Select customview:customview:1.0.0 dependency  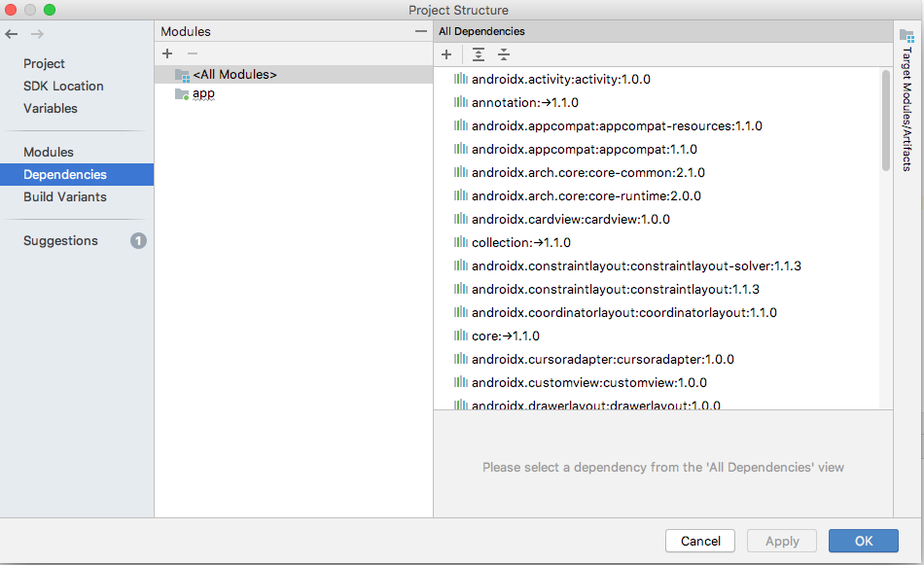(x=589, y=382)
